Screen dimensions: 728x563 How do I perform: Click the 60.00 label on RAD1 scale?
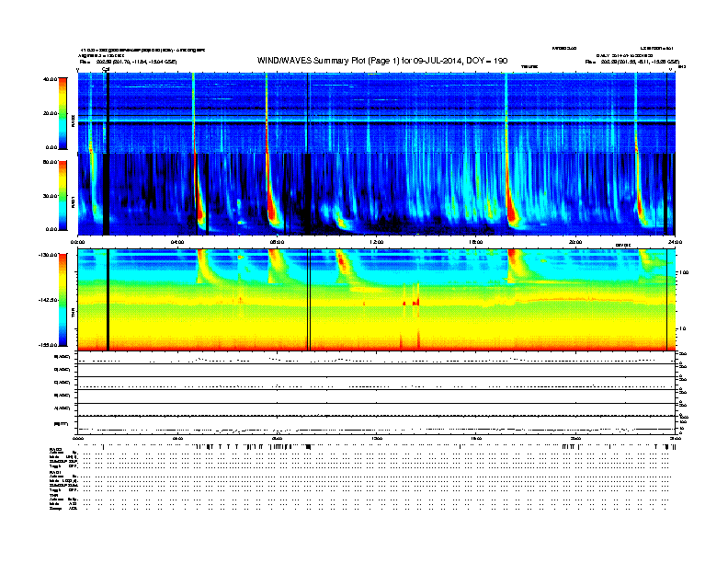(x=50, y=162)
